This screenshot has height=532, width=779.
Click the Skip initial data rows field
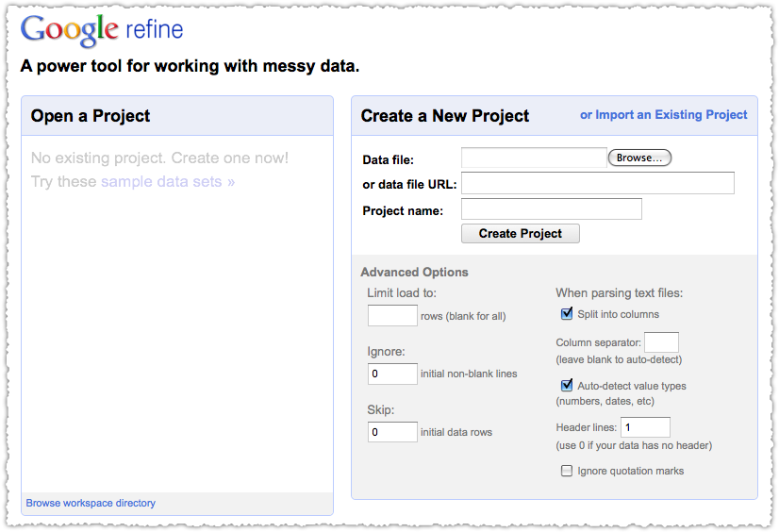point(392,432)
